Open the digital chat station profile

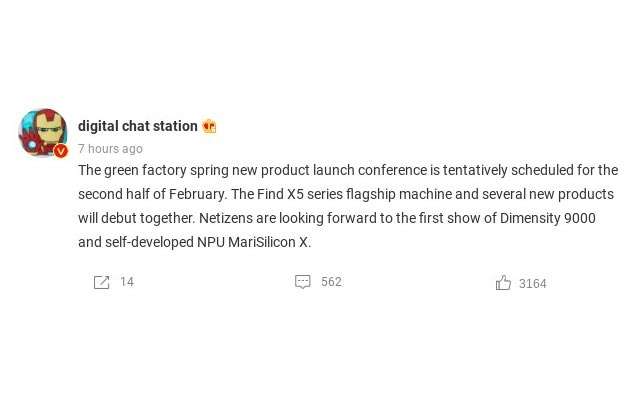tap(138, 126)
